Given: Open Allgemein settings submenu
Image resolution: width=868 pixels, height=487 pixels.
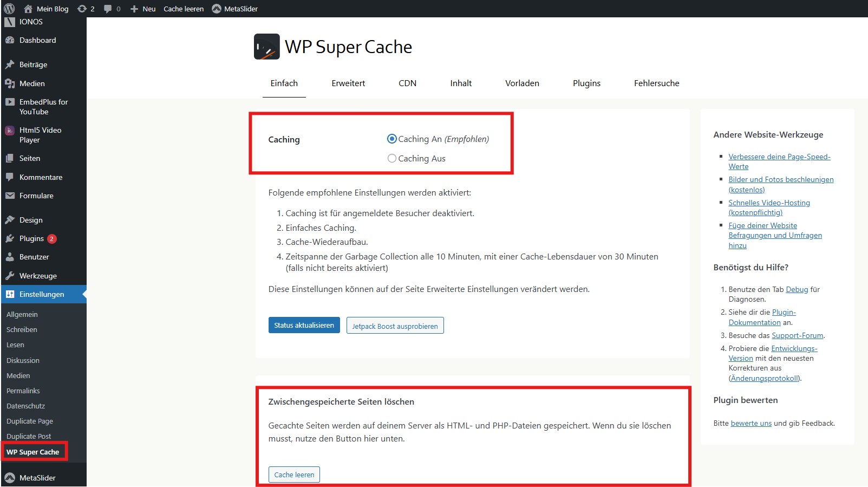Looking at the screenshot, I should point(22,314).
